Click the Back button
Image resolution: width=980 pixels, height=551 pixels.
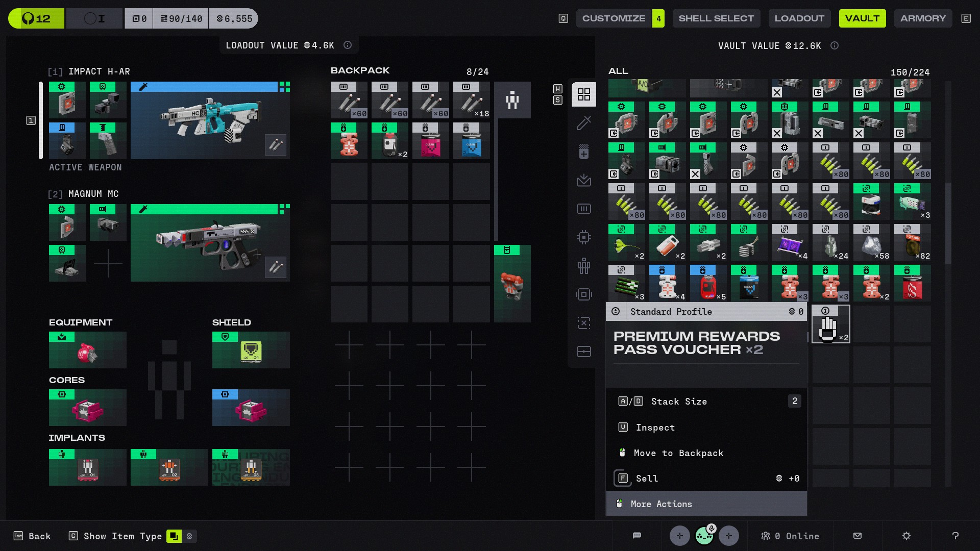point(33,536)
